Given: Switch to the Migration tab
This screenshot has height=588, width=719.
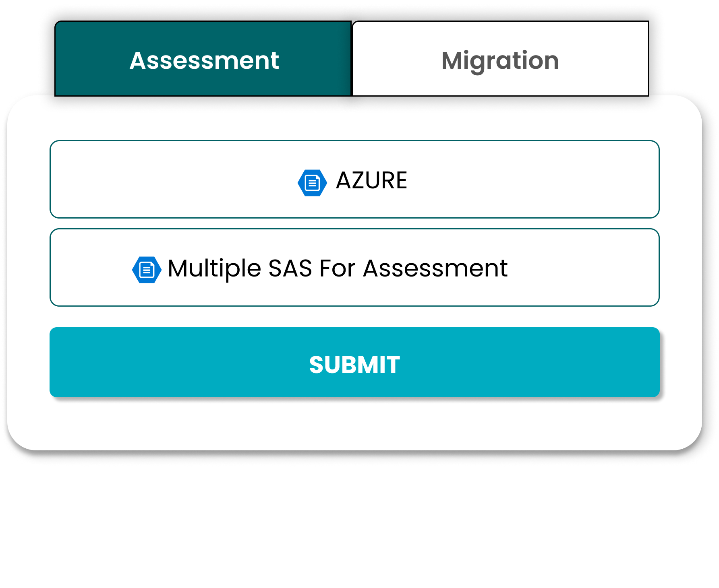Looking at the screenshot, I should click(500, 59).
